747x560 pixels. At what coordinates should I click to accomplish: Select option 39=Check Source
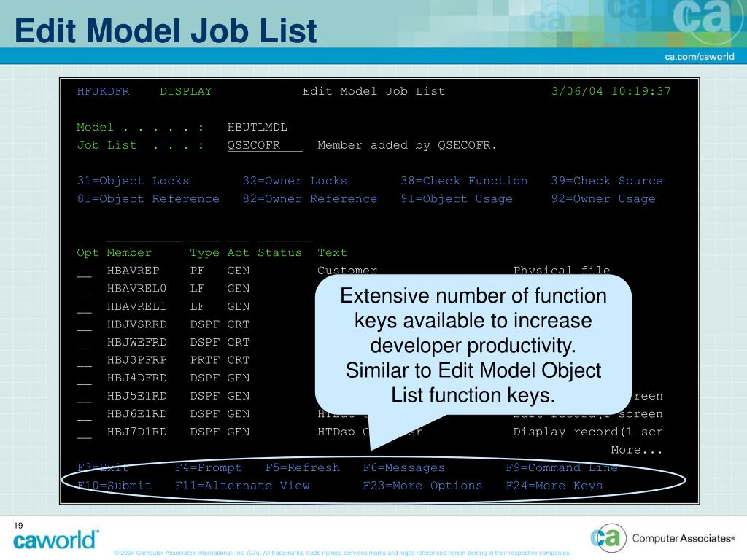(607, 181)
